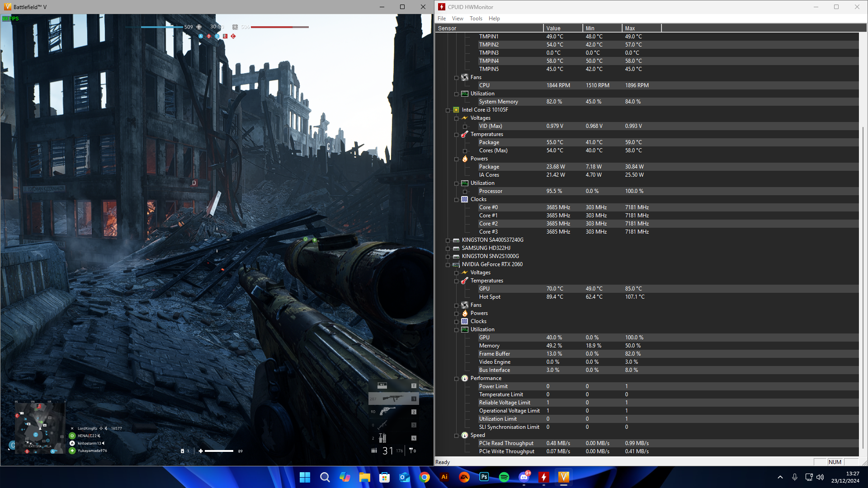Switch to Battlefield V taskbar icon

click(x=563, y=477)
